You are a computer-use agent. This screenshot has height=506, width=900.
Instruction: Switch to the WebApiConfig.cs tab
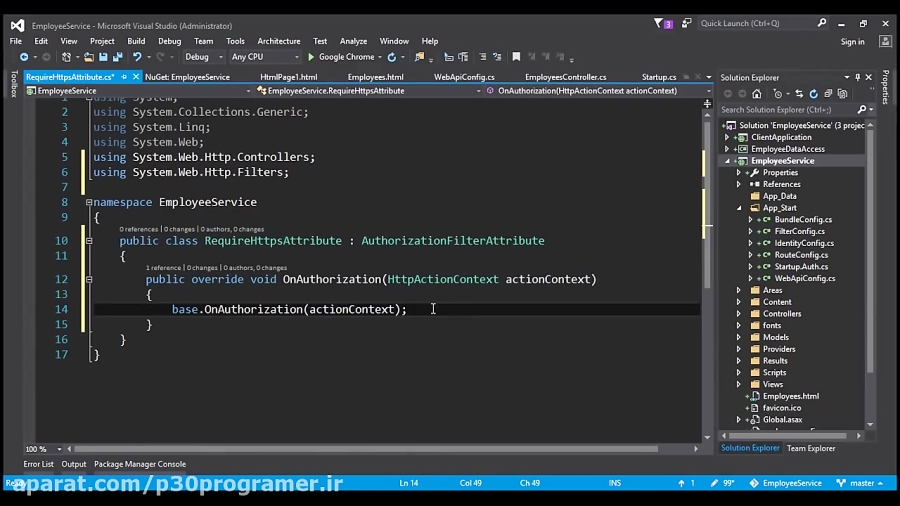[464, 77]
